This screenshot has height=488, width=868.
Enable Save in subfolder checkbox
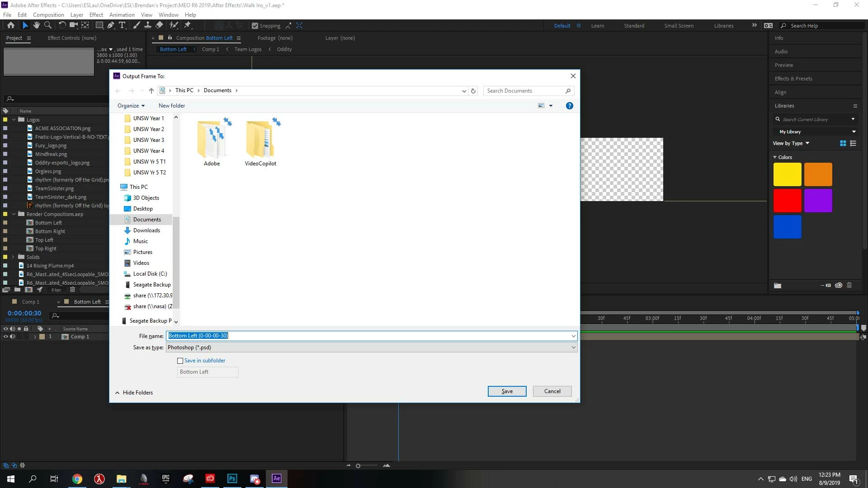point(180,361)
